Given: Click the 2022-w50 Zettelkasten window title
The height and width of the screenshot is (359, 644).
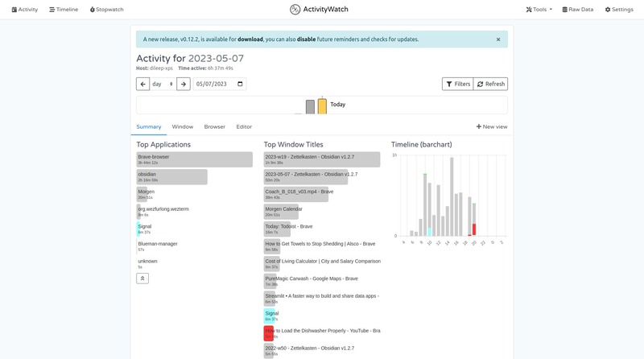Looking at the screenshot, I should pyautogui.click(x=309, y=351).
